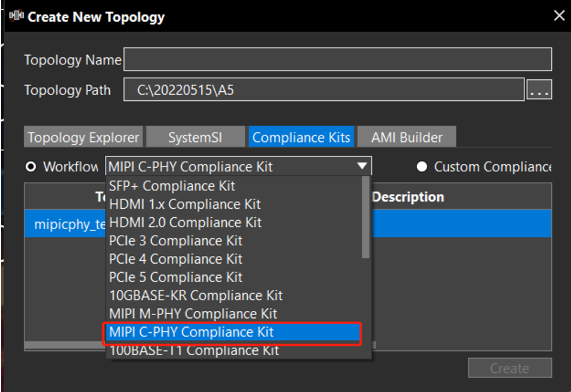Viewport: 571px width, 392px height.
Task: Click the Create New Topology title icon
Action: tap(16, 16)
